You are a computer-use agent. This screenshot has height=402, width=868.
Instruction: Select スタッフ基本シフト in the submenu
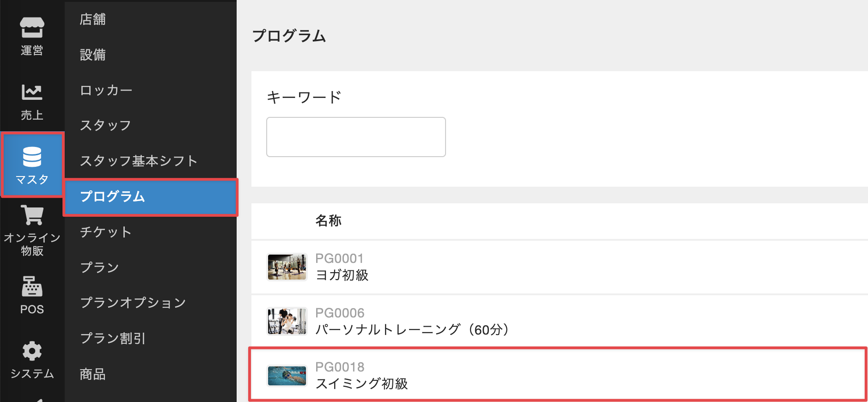[x=139, y=161]
